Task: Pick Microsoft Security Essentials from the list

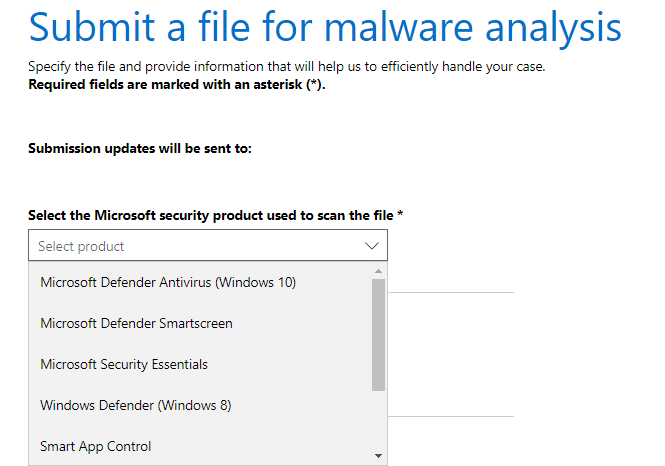Action: (x=124, y=364)
